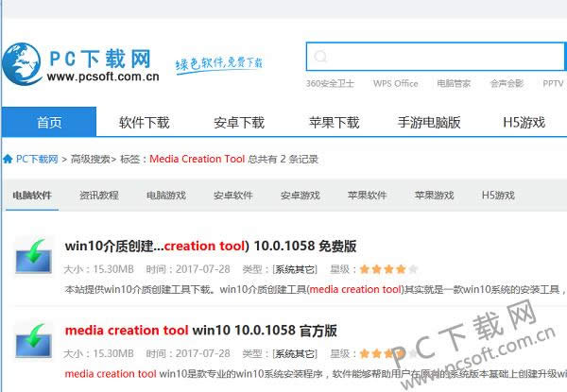Open the 安卓游戏 results tab
The image size is (567, 392).
(x=301, y=196)
